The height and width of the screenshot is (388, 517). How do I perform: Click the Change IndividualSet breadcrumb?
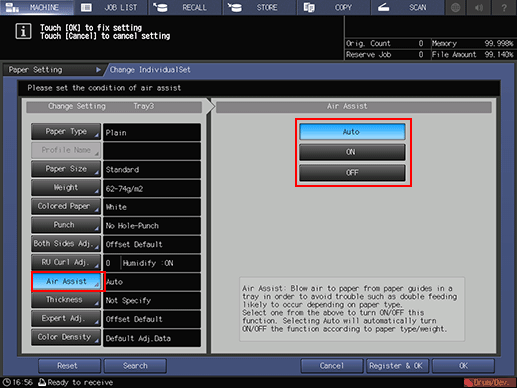(x=150, y=70)
